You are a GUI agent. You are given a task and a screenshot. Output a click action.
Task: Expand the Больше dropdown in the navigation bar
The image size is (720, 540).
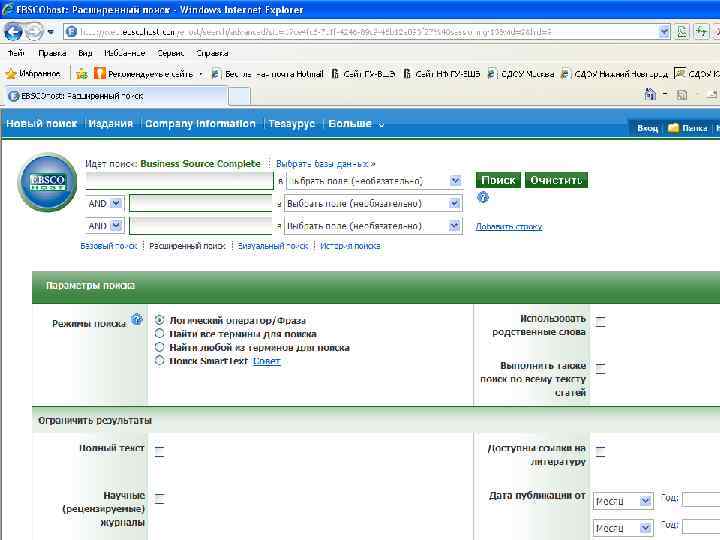point(356,124)
